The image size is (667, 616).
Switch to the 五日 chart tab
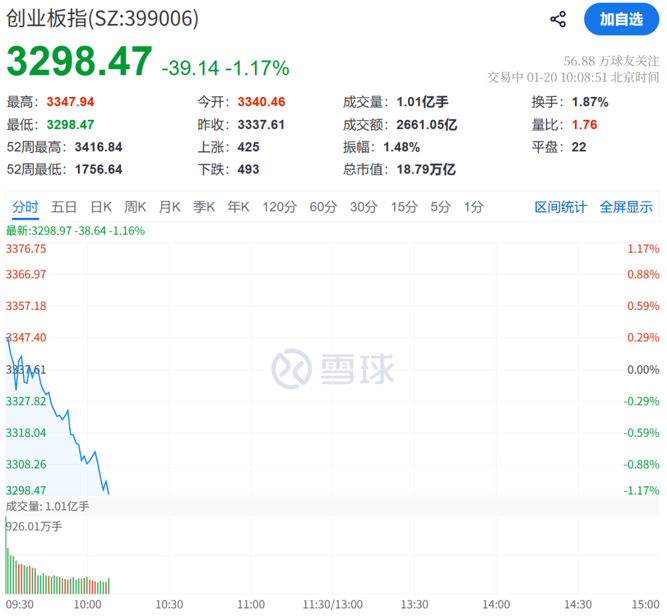point(64,207)
